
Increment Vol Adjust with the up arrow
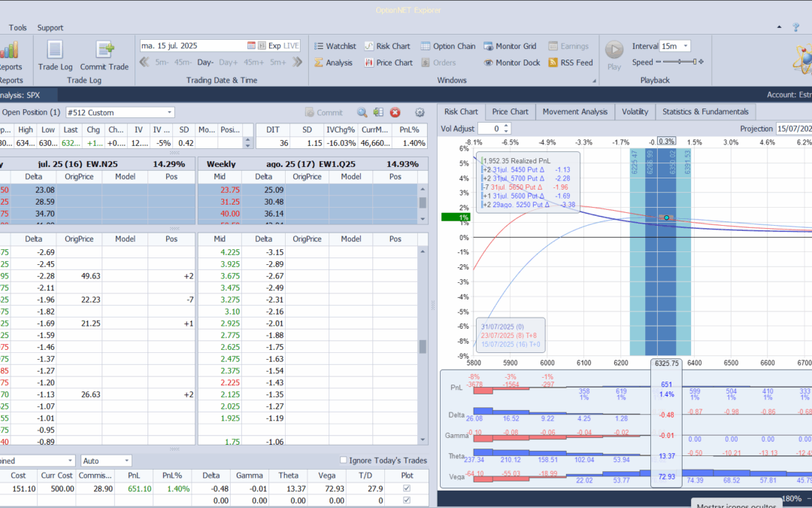(507, 126)
